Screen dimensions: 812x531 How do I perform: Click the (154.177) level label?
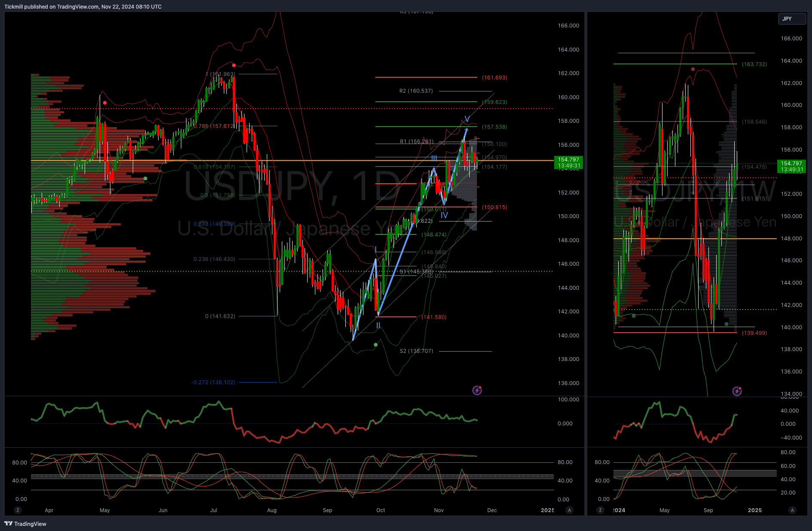(x=495, y=167)
